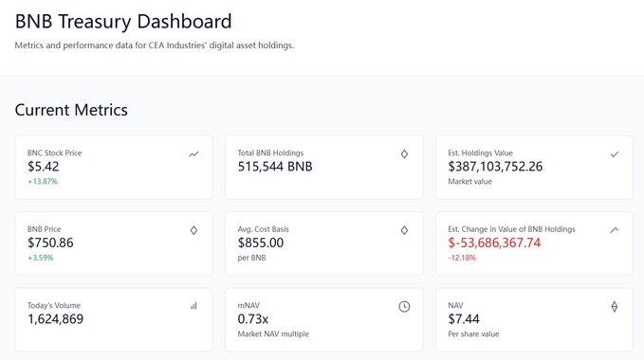
Task: Click the -12.18% change figure
Action: (462, 258)
